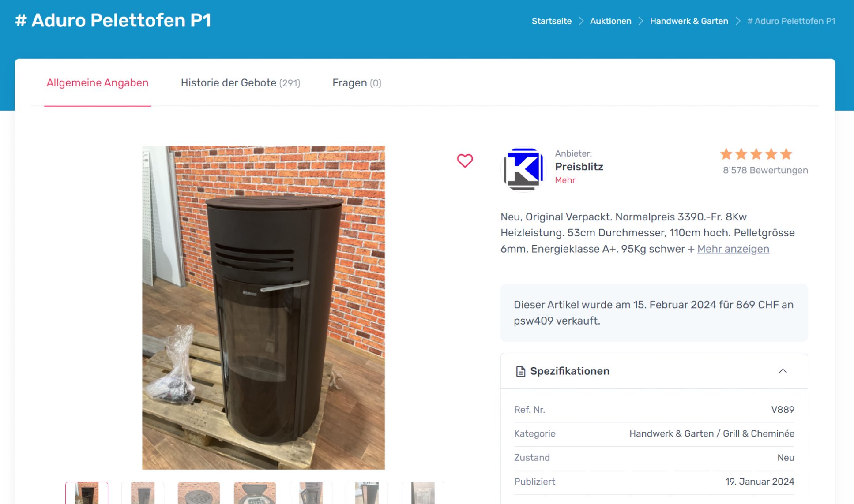
Task: Add item to favorites with heart icon
Action: pos(464,161)
